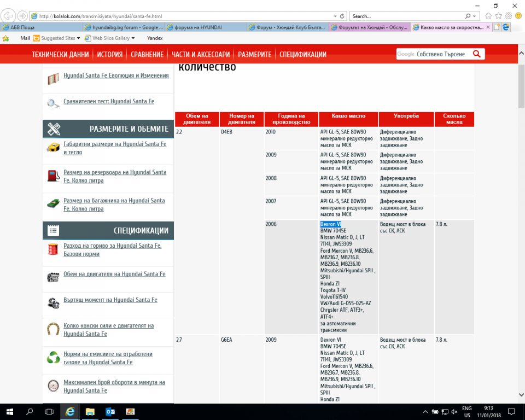Open File Explorer from the taskbar
The image size is (525, 420).
[x=90, y=411]
